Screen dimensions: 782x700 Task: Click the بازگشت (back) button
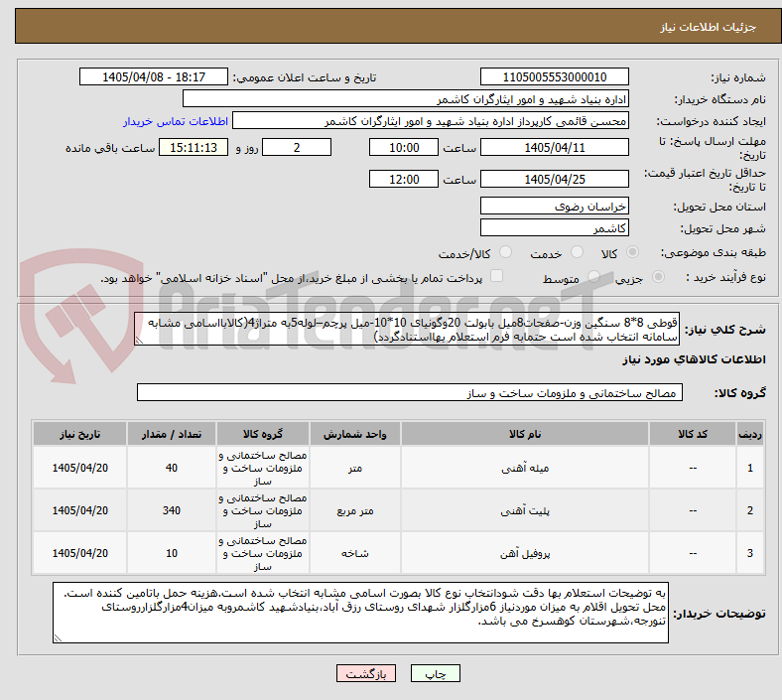(x=366, y=673)
